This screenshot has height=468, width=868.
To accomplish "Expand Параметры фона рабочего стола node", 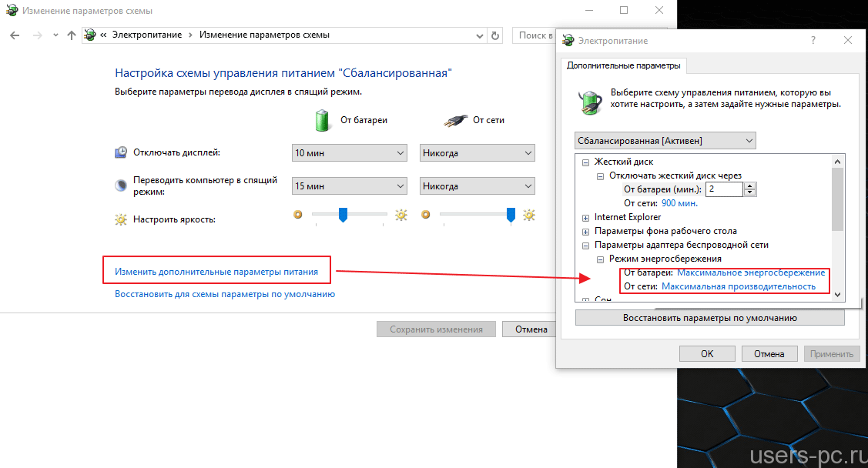I will click(x=585, y=231).
